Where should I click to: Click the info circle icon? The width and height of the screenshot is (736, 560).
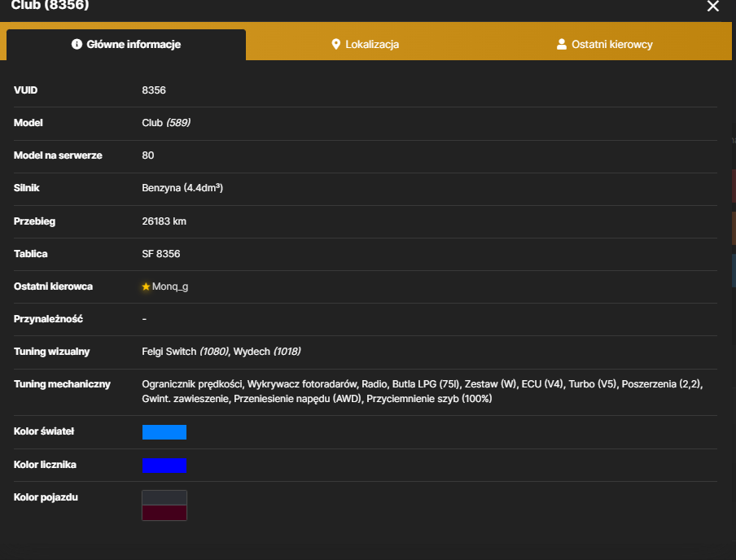(77, 44)
